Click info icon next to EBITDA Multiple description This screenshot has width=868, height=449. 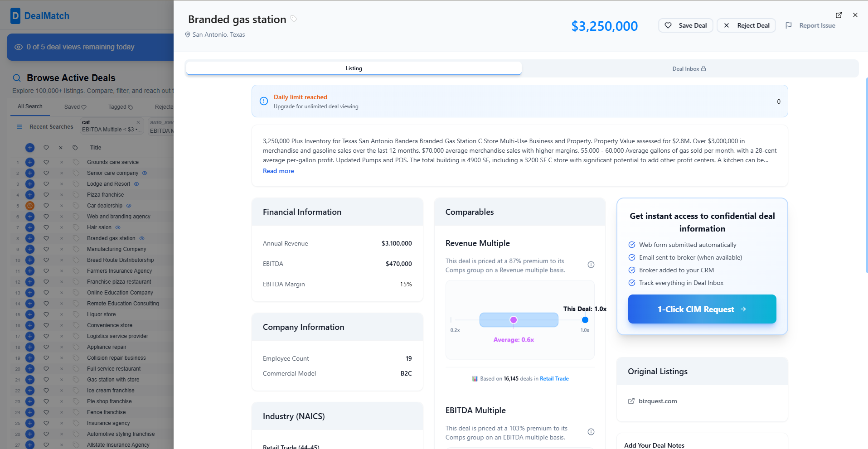pyautogui.click(x=591, y=432)
